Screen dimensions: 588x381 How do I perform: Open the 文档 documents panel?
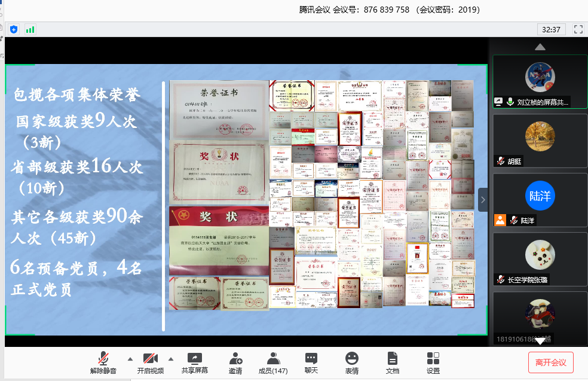[393, 362]
